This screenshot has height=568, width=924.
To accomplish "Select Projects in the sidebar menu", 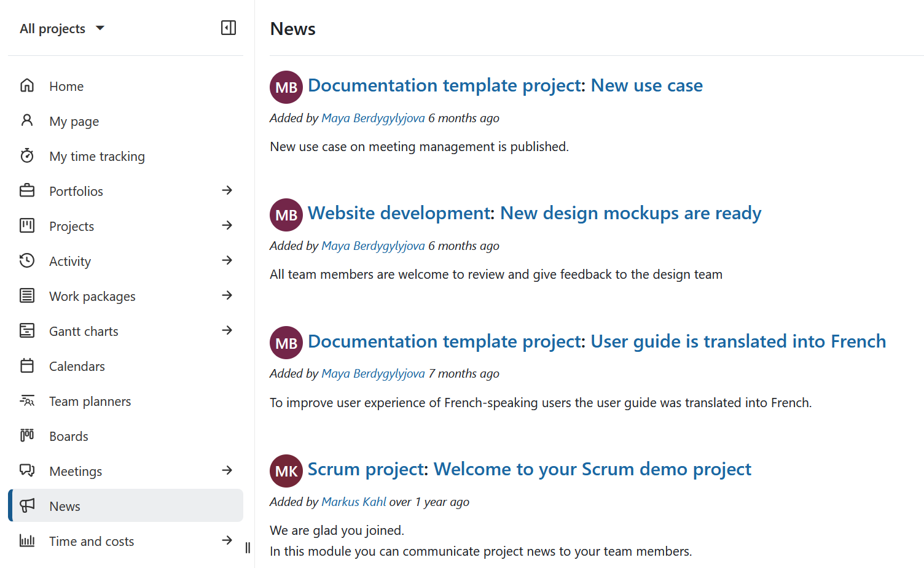I will tap(71, 225).
